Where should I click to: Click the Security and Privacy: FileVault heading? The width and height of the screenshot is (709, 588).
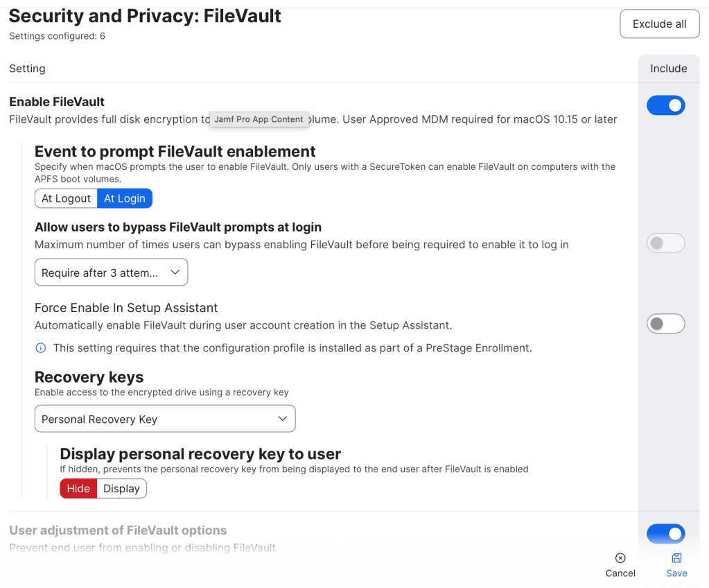click(x=145, y=16)
